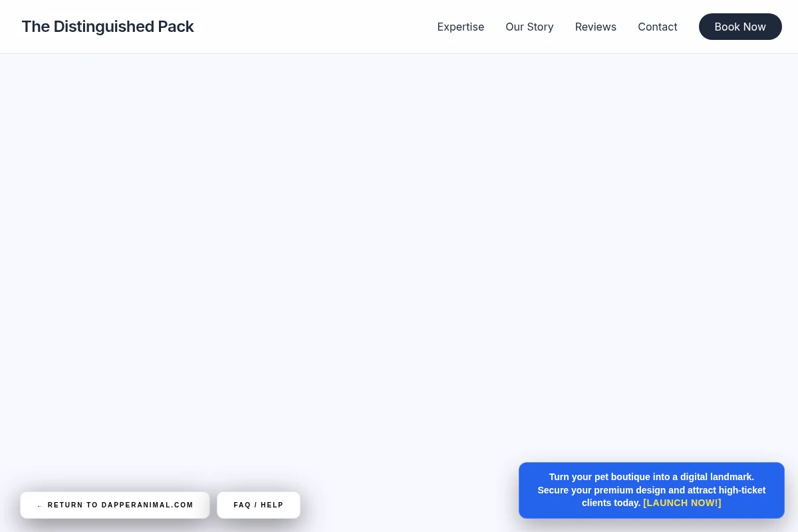The width and height of the screenshot is (798, 532).
Task: Click the Book Now button
Action: tap(740, 27)
